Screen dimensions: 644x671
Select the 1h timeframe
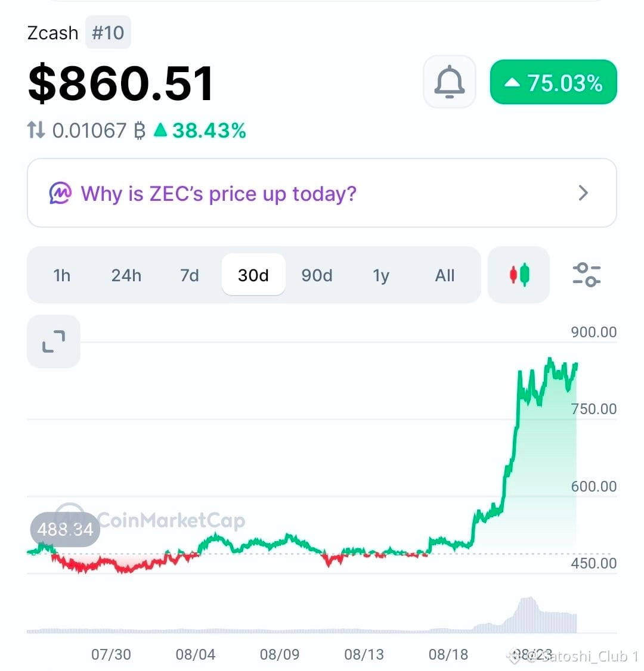[x=61, y=275]
